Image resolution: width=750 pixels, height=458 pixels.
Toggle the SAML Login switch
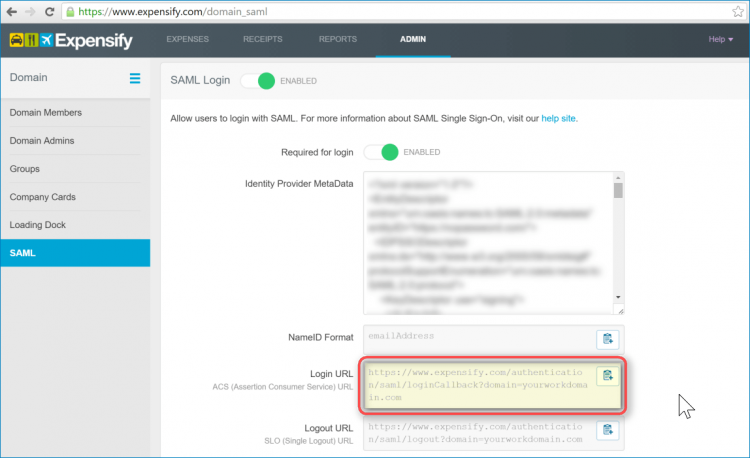[258, 78]
